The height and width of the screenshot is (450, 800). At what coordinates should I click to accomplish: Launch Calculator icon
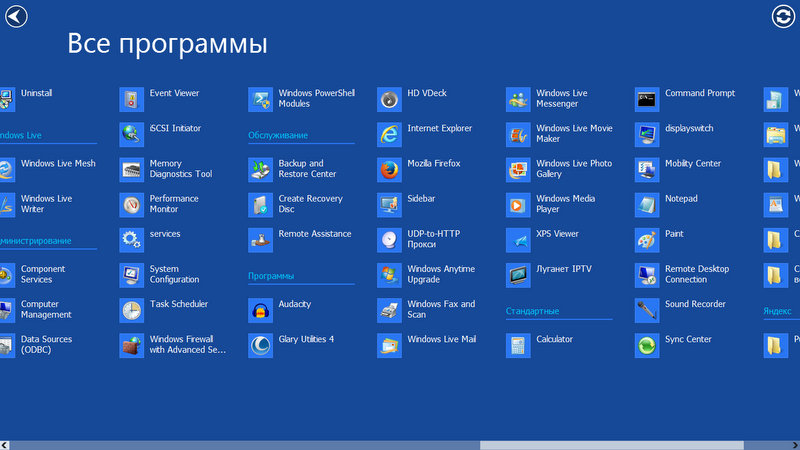tap(518, 346)
